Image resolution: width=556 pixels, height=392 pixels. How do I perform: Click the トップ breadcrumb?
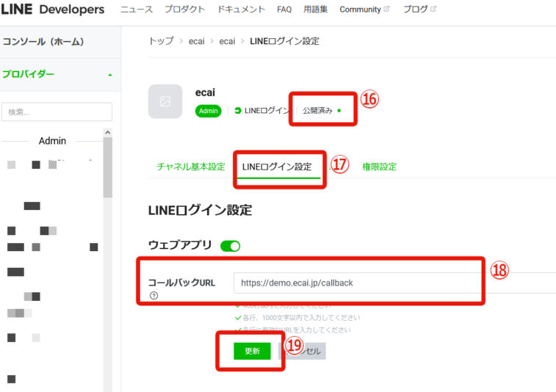pyautogui.click(x=162, y=41)
